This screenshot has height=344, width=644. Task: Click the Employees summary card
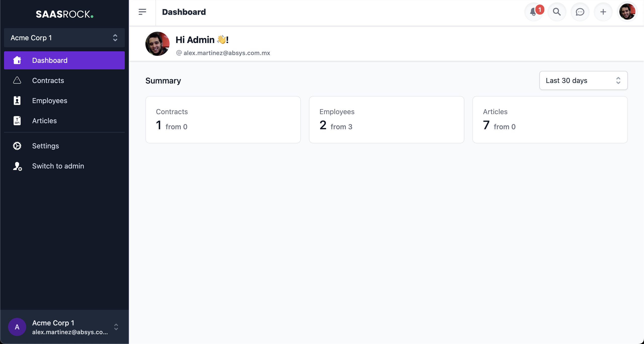click(386, 119)
